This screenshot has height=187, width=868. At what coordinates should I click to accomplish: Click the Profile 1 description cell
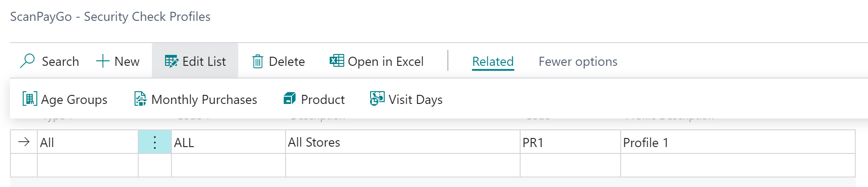[x=737, y=142]
